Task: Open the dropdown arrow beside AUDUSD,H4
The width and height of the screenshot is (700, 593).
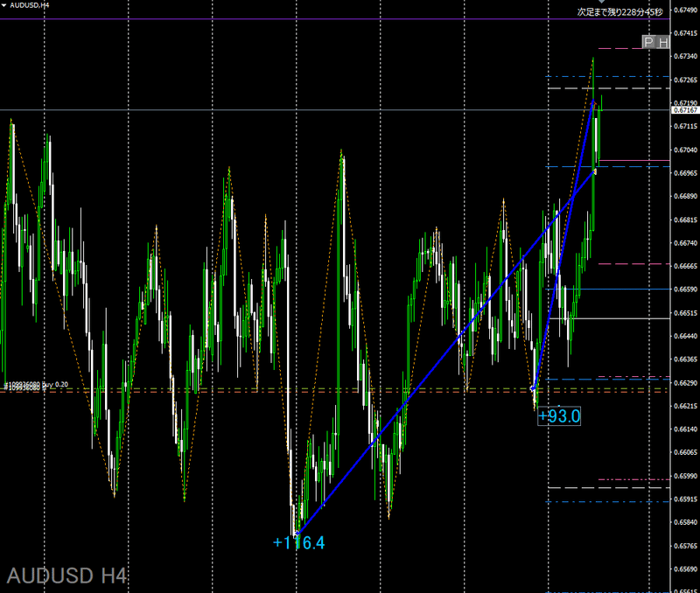Action: pyautogui.click(x=3, y=5)
